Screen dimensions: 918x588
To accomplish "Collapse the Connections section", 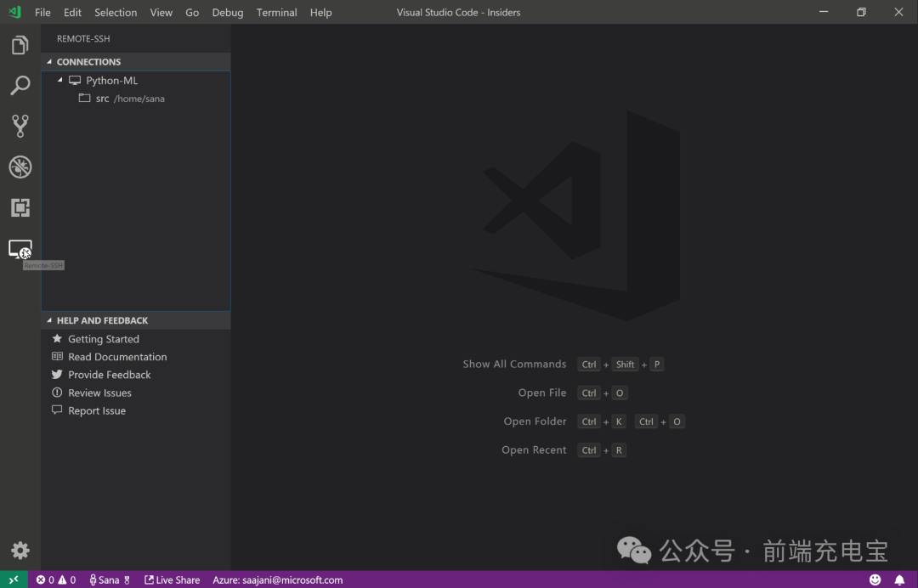I will click(x=49, y=62).
